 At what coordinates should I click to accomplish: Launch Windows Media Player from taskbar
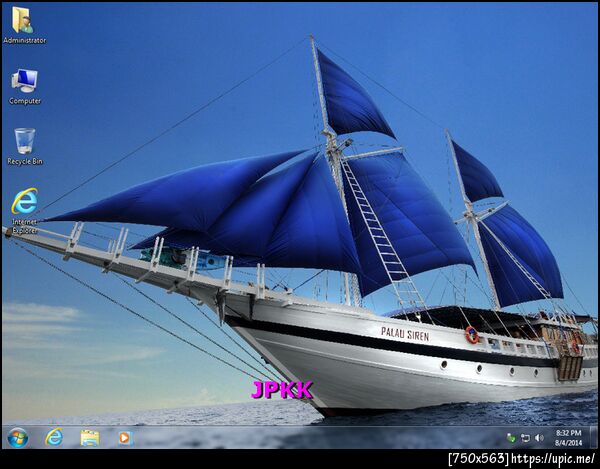[x=125, y=438]
